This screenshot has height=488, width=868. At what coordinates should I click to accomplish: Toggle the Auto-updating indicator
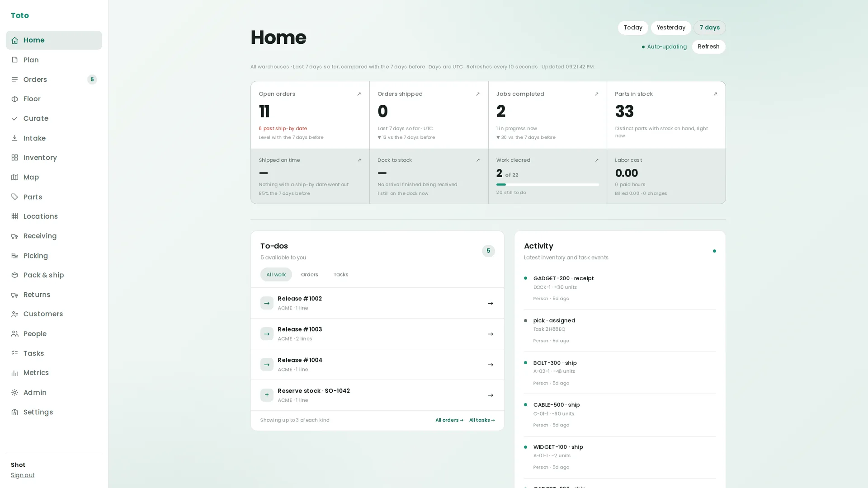tap(664, 47)
